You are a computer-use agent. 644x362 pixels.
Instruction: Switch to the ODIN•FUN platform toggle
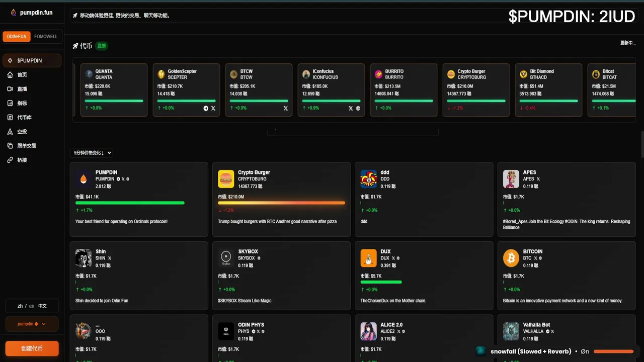tap(17, 37)
